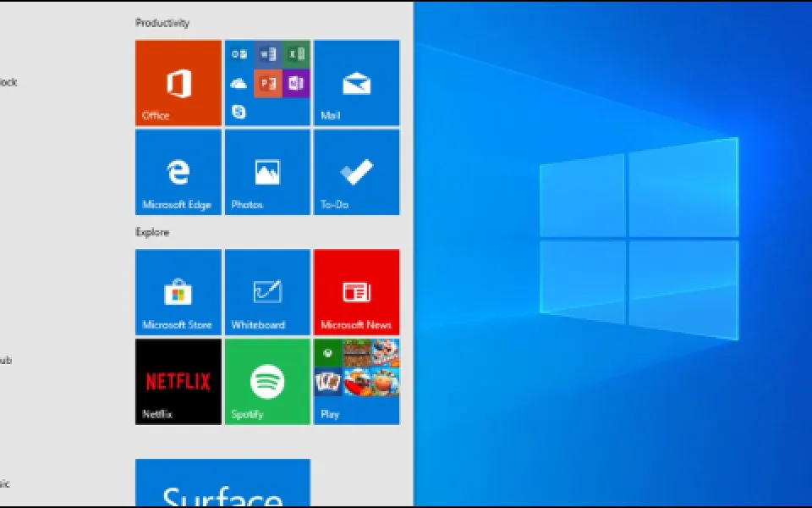812x508 pixels.
Task: Open OneDrive in the Office apps folder tile
Action: tap(239, 83)
